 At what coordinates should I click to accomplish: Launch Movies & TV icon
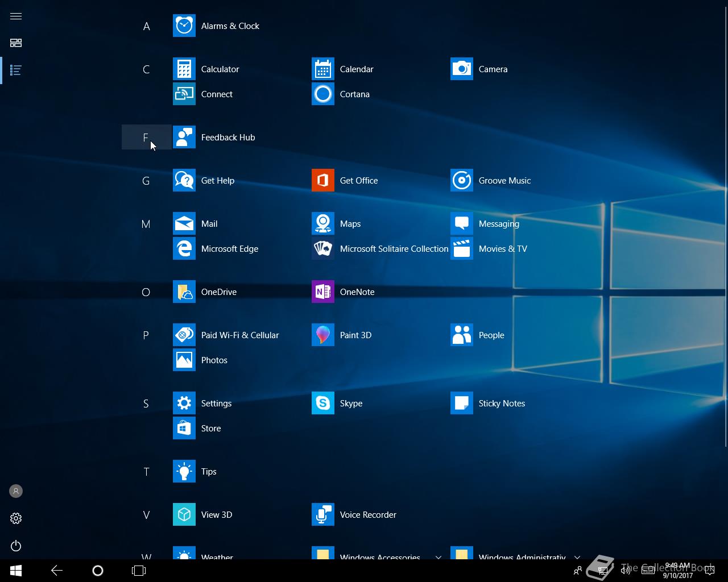462,249
